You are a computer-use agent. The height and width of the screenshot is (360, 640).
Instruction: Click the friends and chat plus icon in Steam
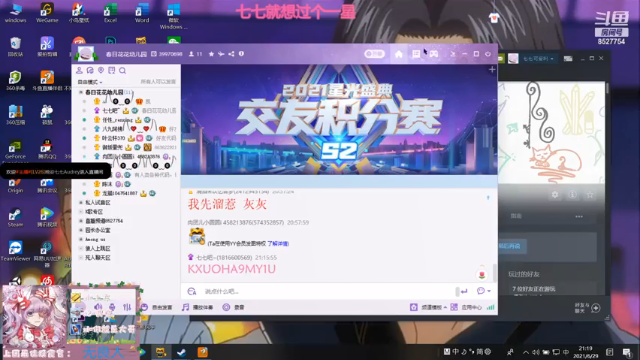pyautogui.click(x=596, y=308)
